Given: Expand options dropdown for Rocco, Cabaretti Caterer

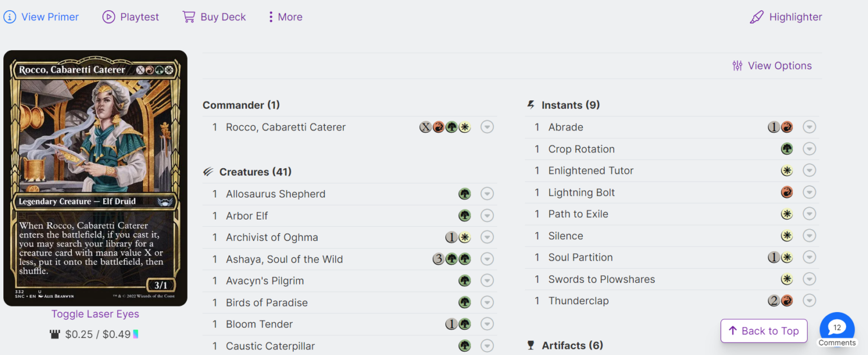Looking at the screenshot, I should tap(487, 128).
